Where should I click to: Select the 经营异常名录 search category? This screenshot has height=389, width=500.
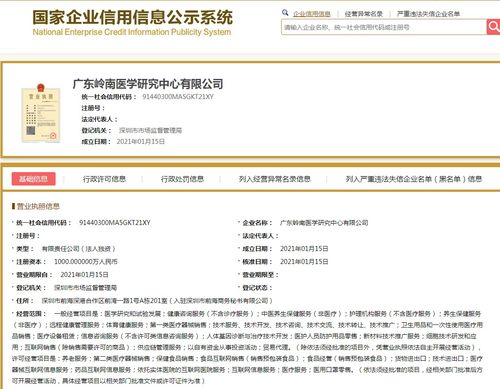[x=364, y=14]
